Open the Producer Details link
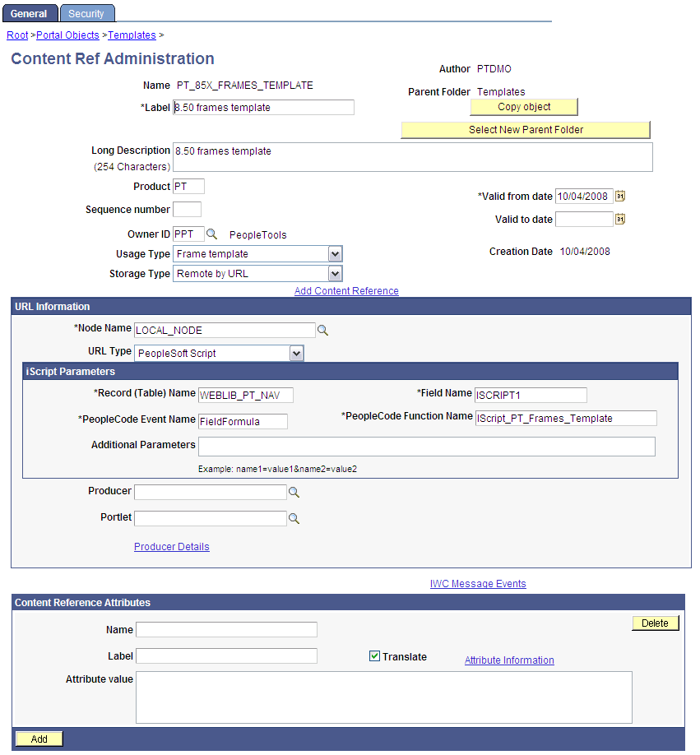This screenshot has height=755, width=700. tap(171, 547)
